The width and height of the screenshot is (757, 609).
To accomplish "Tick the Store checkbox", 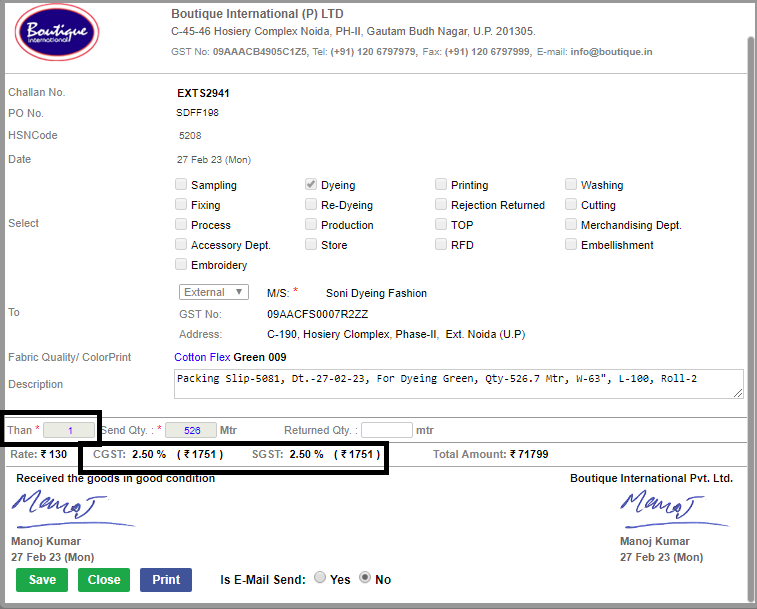I will [x=311, y=244].
